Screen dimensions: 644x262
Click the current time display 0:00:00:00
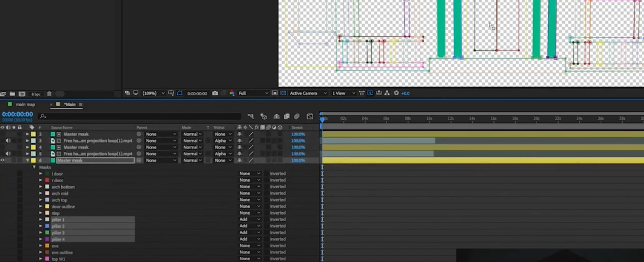click(17, 114)
